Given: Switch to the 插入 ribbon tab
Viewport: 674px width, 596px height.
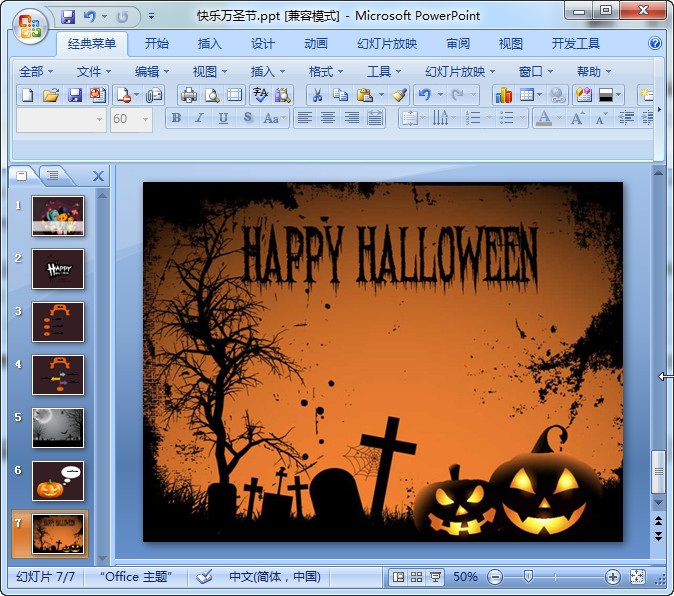Looking at the screenshot, I should click(x=209, y=43).
